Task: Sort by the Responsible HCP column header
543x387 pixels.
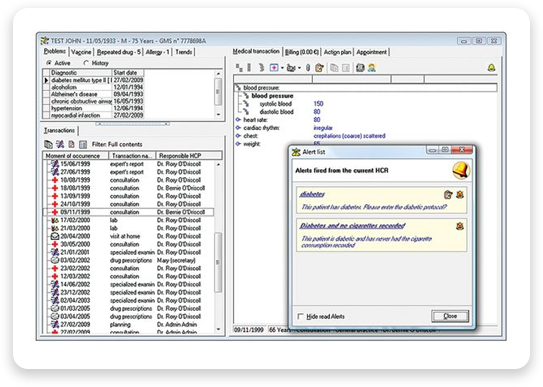Action: coord(189,156)
